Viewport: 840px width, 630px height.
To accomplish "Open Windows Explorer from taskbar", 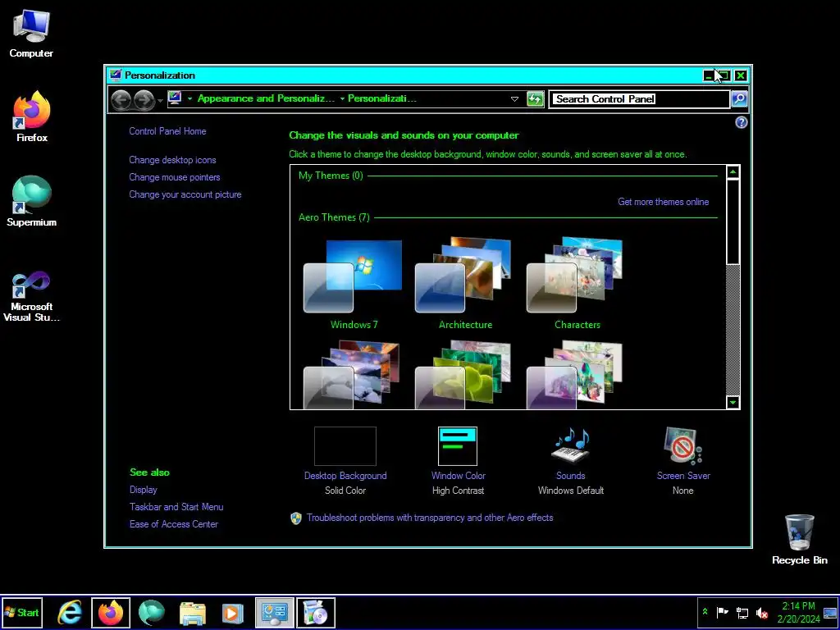I will [x=192, y=613].
